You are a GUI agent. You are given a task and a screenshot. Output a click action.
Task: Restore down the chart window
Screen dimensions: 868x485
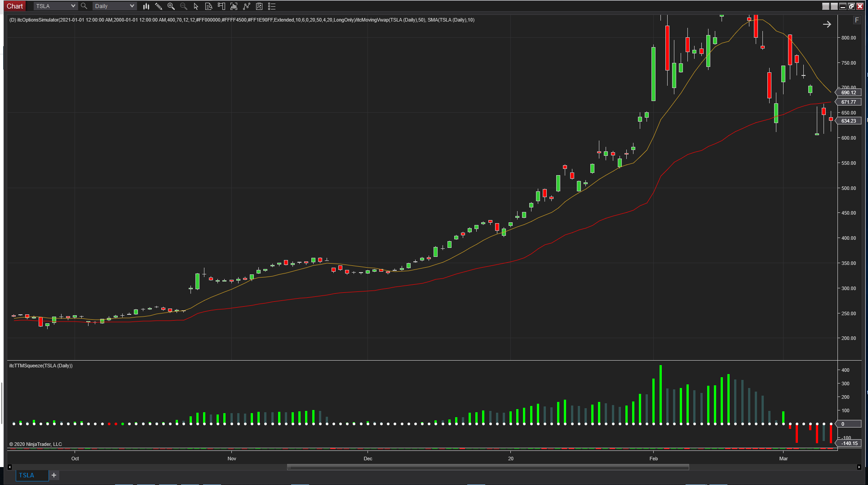(x=851, y=6)
